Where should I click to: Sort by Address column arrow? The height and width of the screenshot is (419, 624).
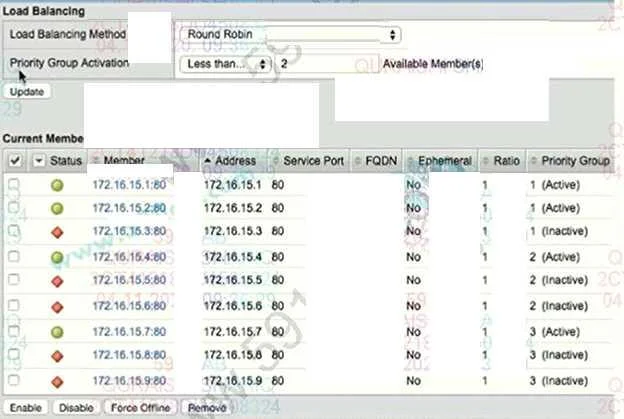pos(207,161)
